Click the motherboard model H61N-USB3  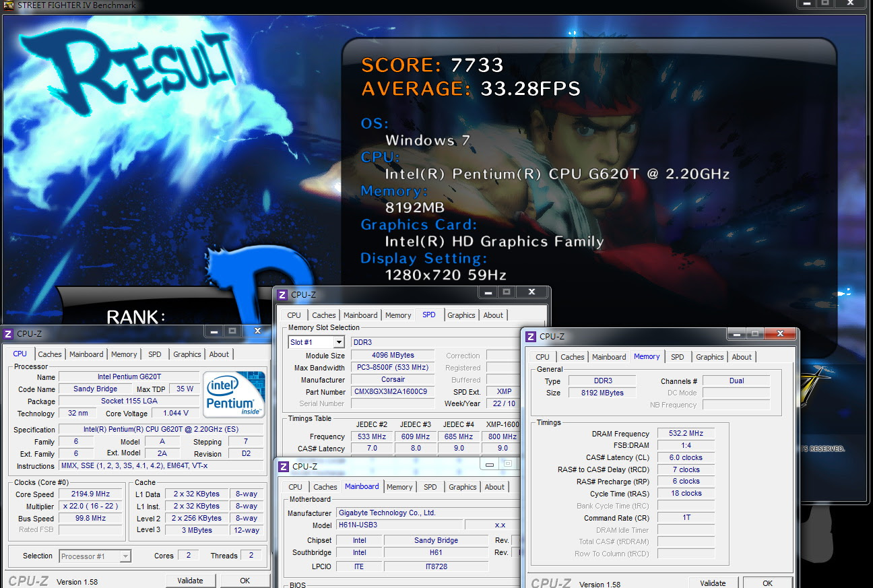[x=399, y=525]
